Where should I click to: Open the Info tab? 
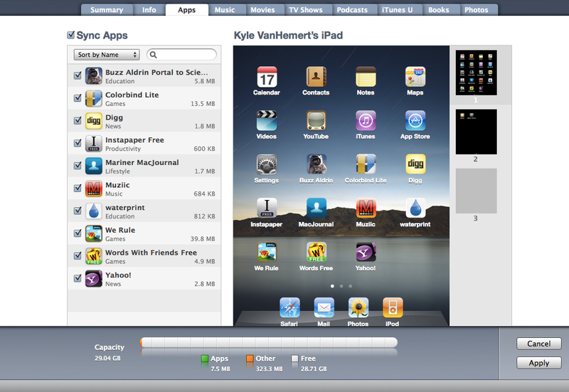(149, 10)
